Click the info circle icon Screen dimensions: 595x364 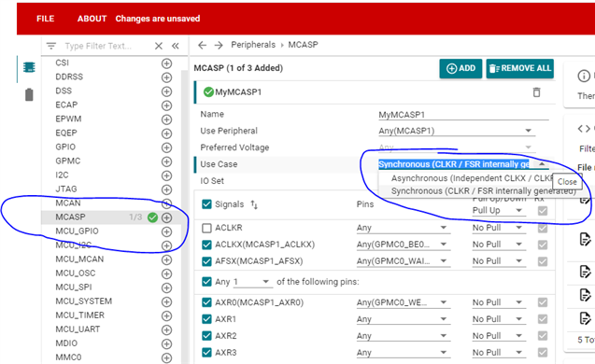point(584,76)
